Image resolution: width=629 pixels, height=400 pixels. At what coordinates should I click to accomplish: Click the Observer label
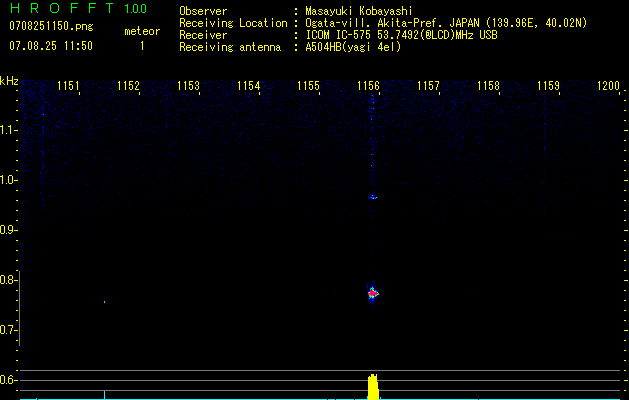[x=203, y=11]
